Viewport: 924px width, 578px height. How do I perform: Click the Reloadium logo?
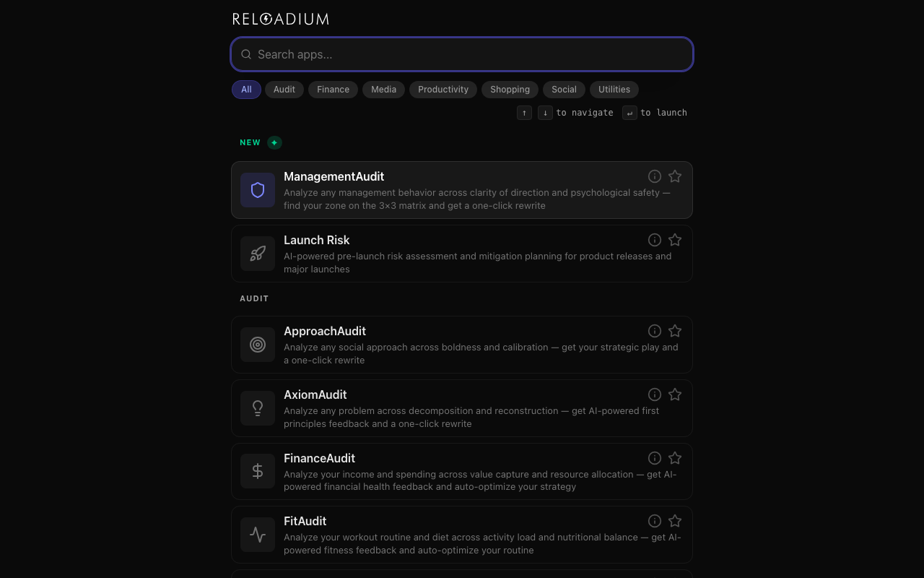click(x=280, y=19)
